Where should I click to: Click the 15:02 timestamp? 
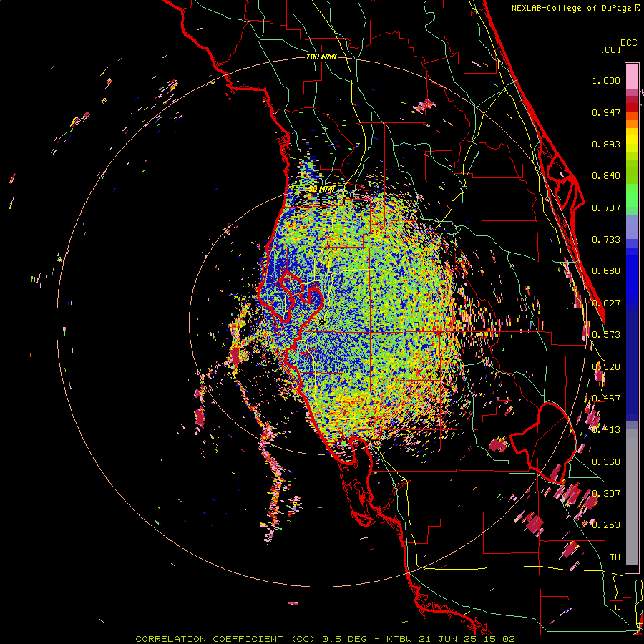pyautogui.click(x=500, y=639)
